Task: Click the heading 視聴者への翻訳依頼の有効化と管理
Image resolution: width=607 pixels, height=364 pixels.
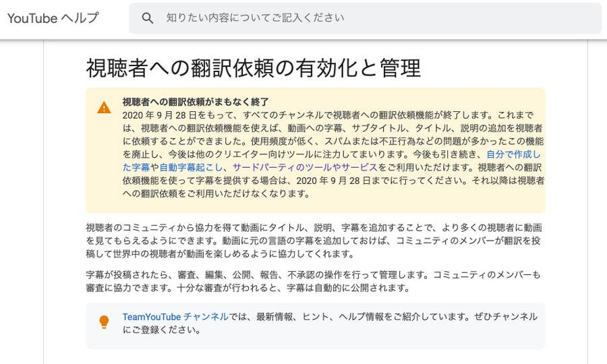Action: pyautogui.click(x=253, y=68)
